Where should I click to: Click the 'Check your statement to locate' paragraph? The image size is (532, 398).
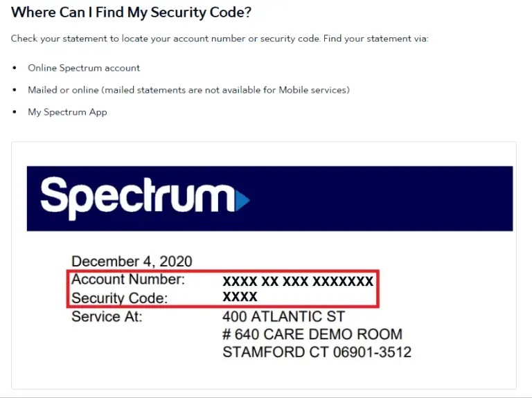point(220,39)
